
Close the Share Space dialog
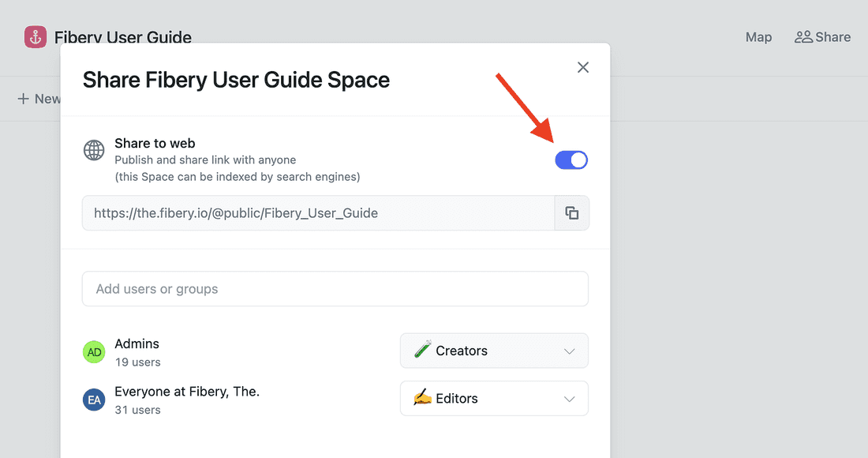click(583, 67)
